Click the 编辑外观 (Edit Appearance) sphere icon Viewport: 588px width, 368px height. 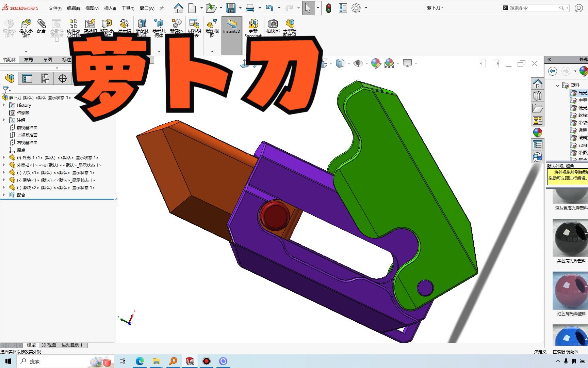click(376, 63)
